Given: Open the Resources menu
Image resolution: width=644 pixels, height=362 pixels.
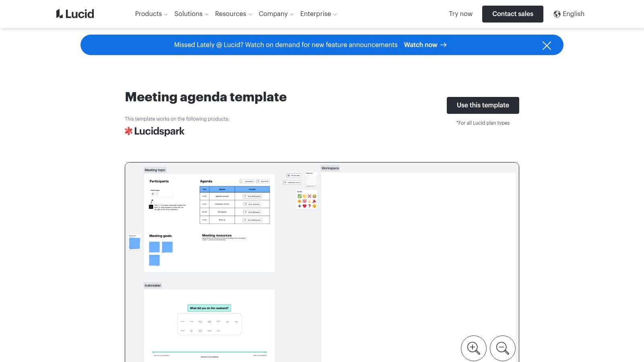Looking at the screenshot, I should [233, 14].
